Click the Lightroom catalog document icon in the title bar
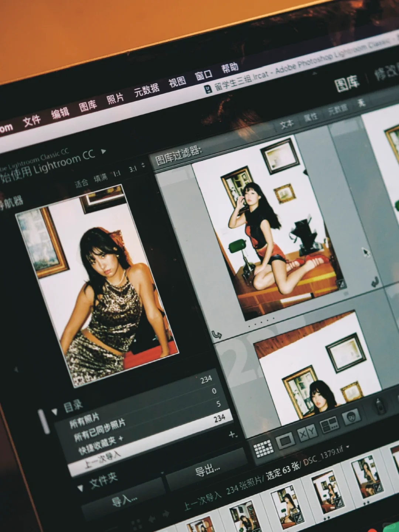 pyautogui.click(x=208, y=89)
